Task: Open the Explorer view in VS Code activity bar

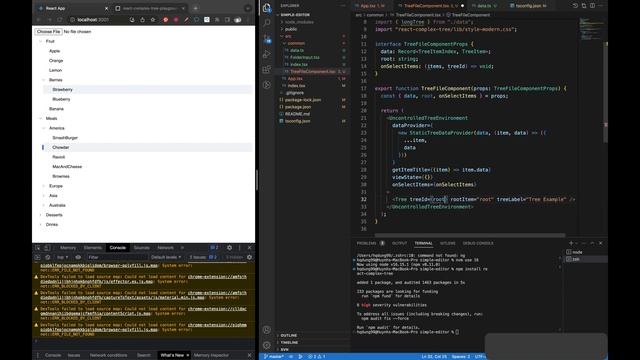Action: [267, 8]
